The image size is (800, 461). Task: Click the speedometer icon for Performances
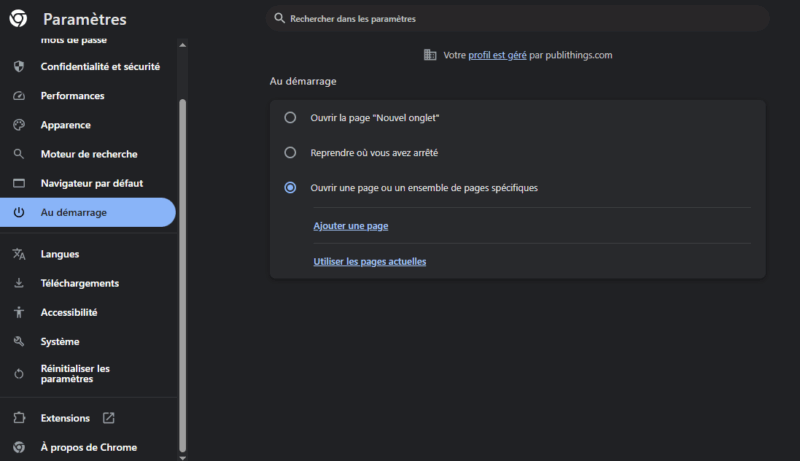[19, 95]
